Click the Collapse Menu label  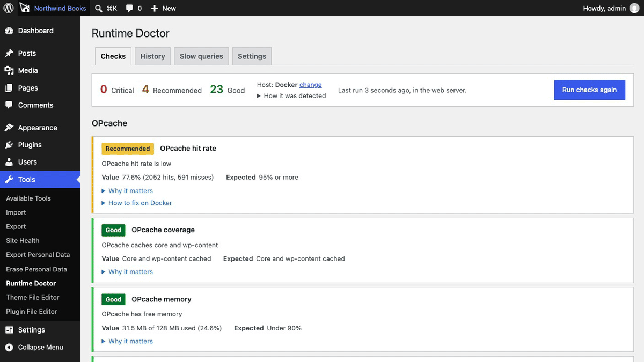click(x=41, y=347)
